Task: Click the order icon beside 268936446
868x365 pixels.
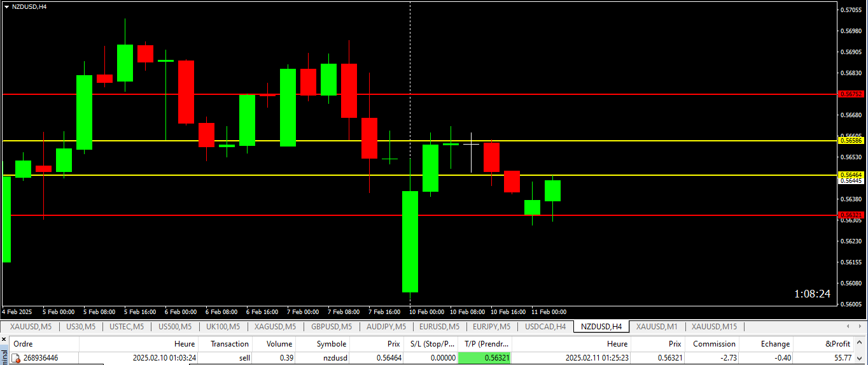Action: tap(17, 358)
